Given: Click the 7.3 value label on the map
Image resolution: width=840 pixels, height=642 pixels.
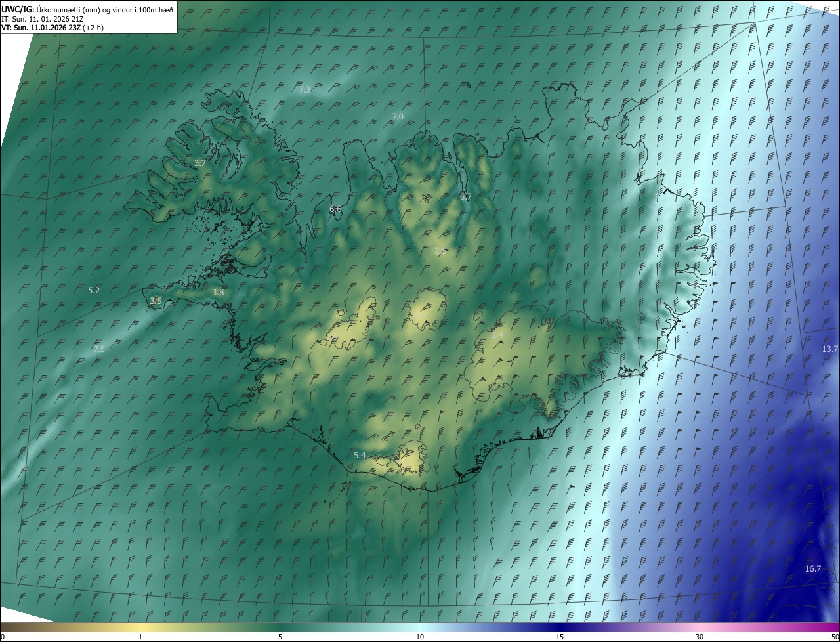Looking at the screenshot, I should pyautogui.click(x=304, y=89).
